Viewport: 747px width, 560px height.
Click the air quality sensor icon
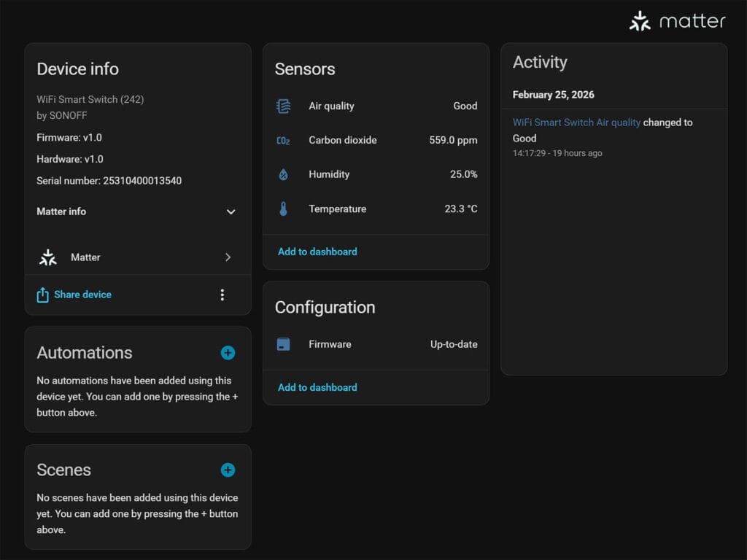point(284,106)
